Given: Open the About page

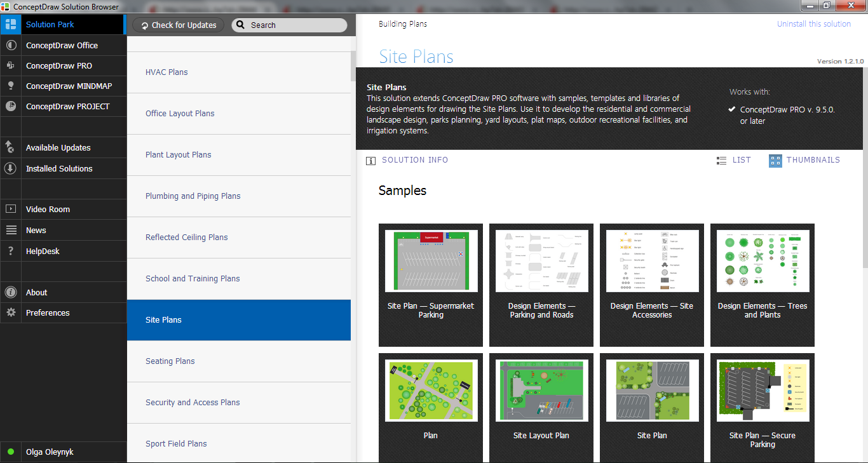Looking at the screenshot, I should tap(64, 292).
